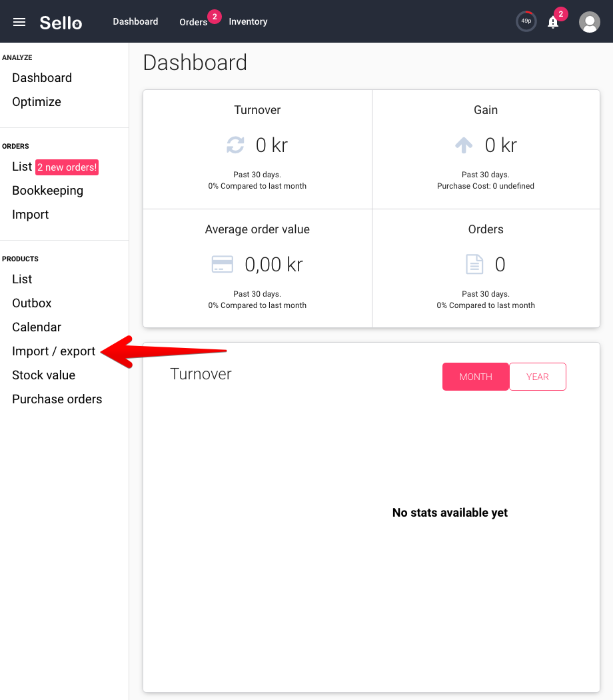Open the notifications bell icon

click(553, 22)
